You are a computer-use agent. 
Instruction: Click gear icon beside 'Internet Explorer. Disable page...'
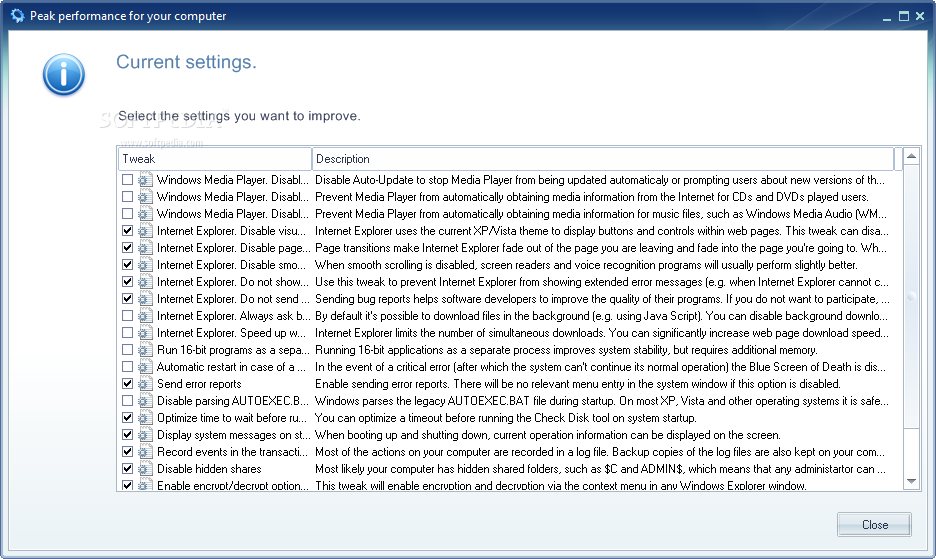[144, 248]
